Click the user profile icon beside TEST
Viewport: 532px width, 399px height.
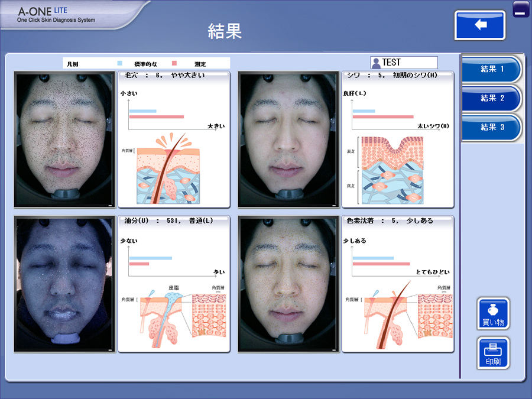(x=375, y=63)
